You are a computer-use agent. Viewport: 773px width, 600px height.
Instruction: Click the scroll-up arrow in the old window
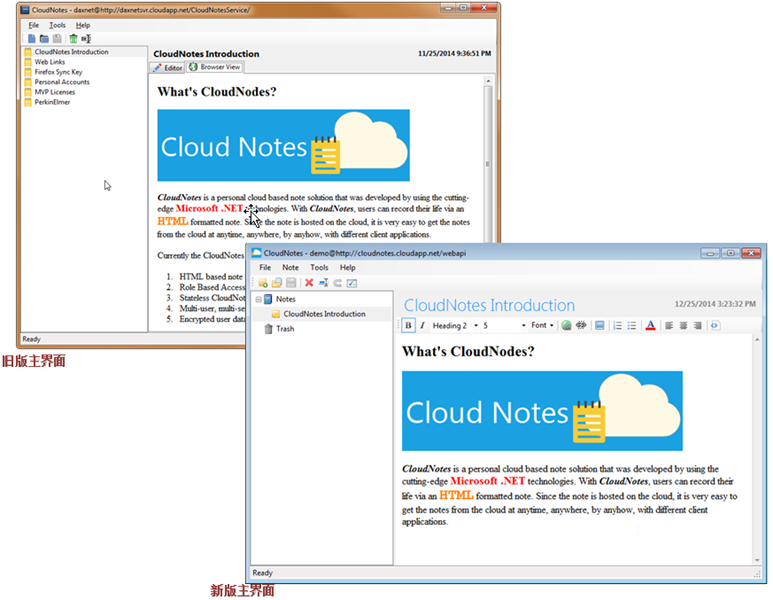(x=488, y=81)
